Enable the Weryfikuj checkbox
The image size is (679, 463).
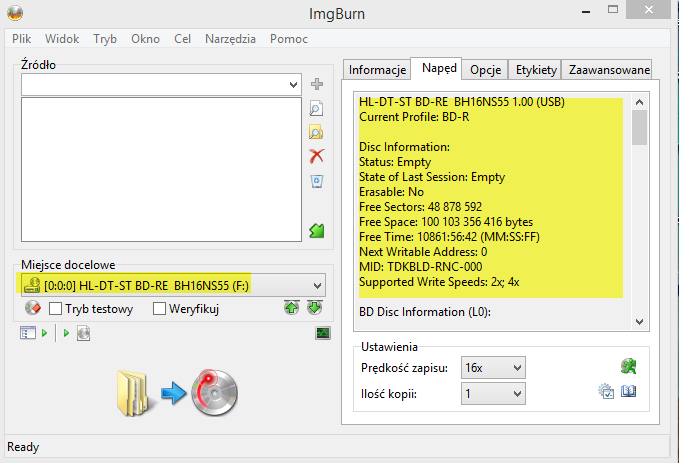tap(159, 309)
